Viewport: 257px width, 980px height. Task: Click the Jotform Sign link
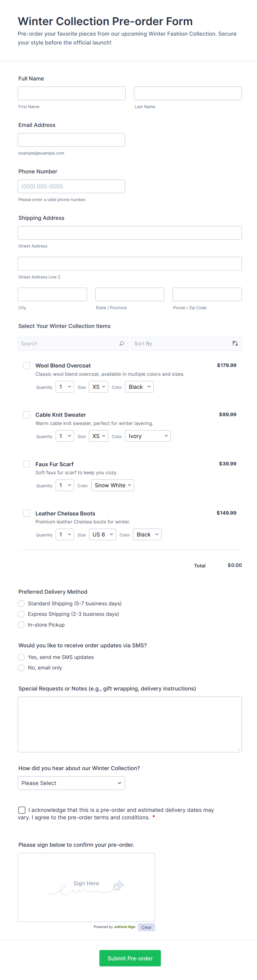(124, 927)
